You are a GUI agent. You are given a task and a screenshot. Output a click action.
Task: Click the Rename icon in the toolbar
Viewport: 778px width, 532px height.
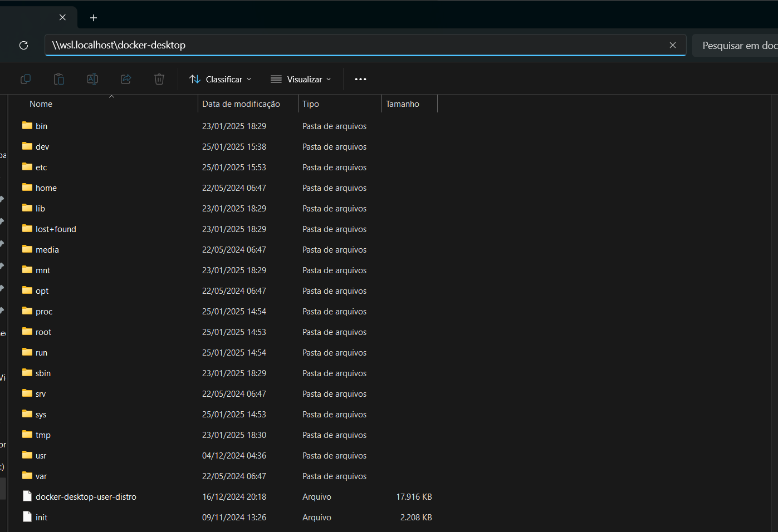pyautogui.click(x=92, y=79)
